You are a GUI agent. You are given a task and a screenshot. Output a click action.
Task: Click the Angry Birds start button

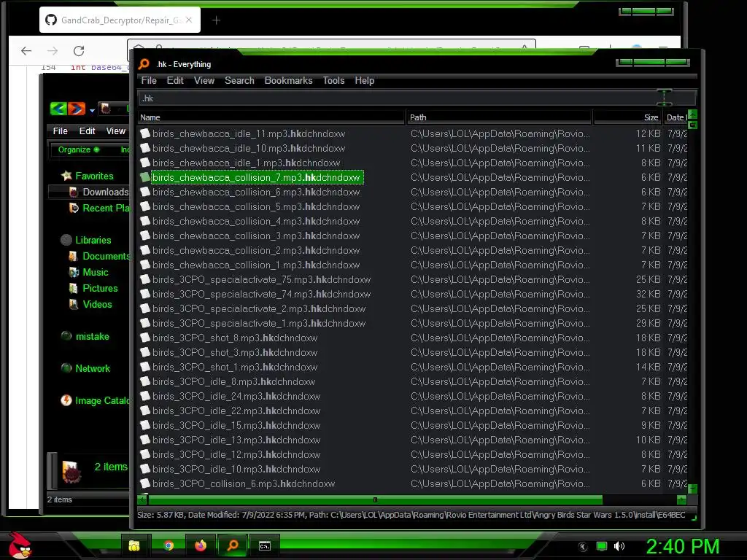point(20,545)
